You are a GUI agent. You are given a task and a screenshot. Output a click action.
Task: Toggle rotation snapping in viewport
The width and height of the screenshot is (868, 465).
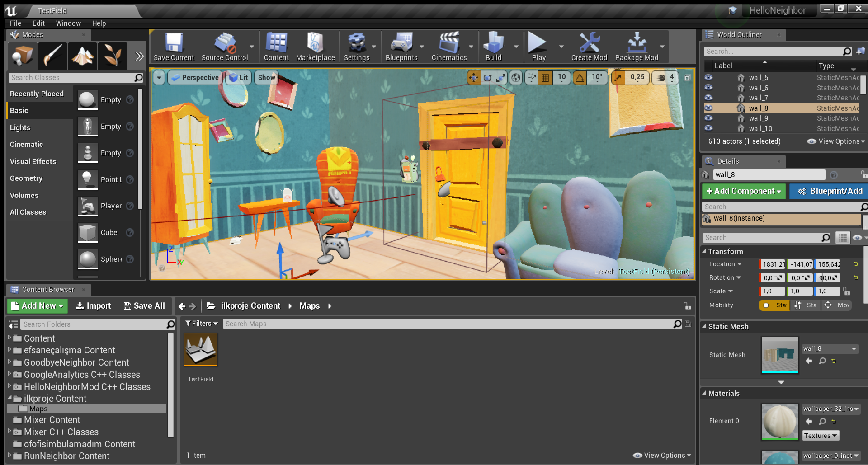(x=579, y=78)
